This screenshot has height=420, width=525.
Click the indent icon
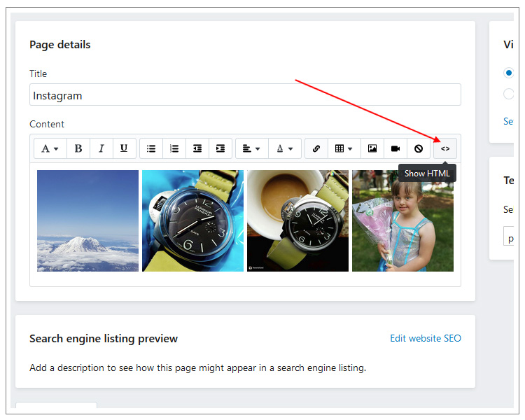click(220, 148)
